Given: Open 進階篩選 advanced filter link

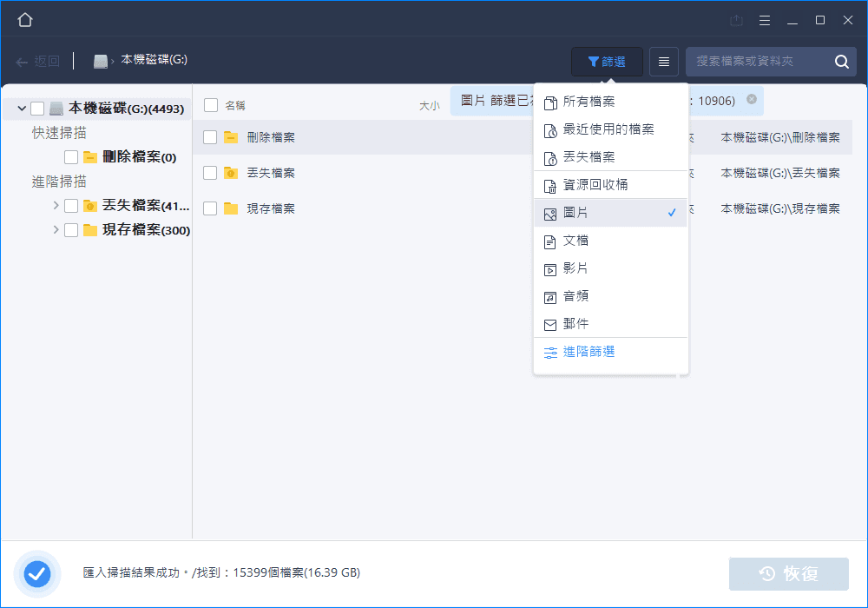Looking at the screenshot, I should click(589, 352).
